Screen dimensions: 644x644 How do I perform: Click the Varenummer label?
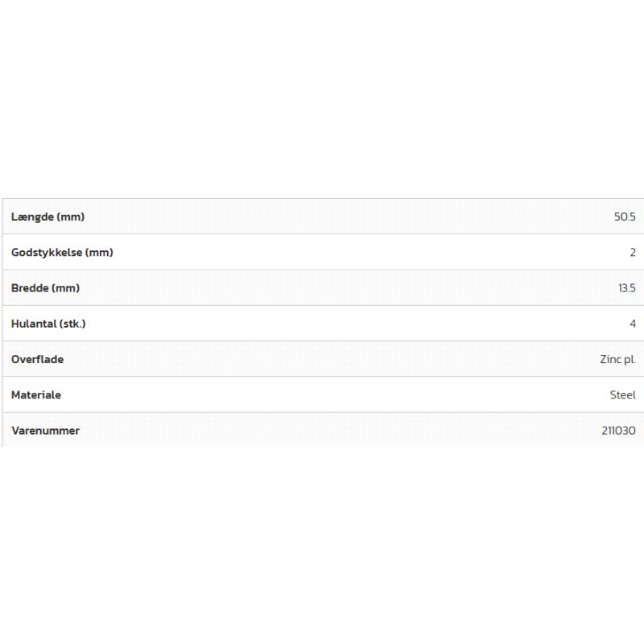point(45,431)
